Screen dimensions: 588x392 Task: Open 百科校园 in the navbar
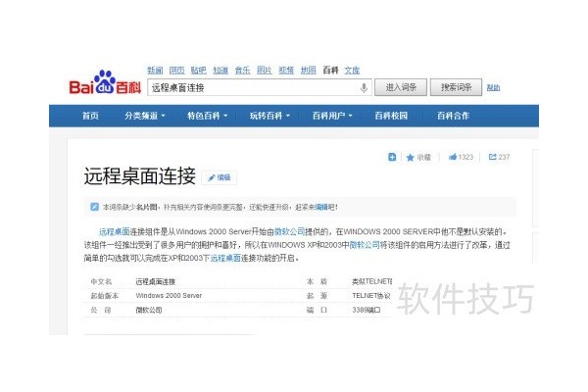point(391,116)
